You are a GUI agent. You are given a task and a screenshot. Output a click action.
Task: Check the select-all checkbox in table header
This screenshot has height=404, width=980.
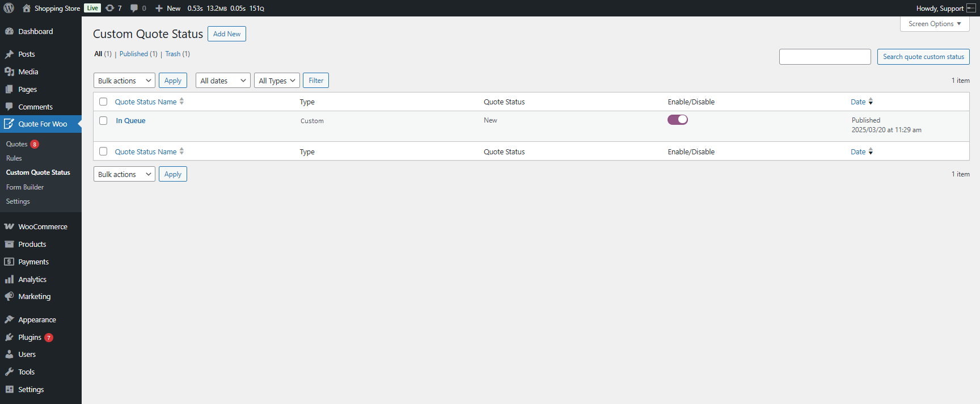(x=103, y=102)
